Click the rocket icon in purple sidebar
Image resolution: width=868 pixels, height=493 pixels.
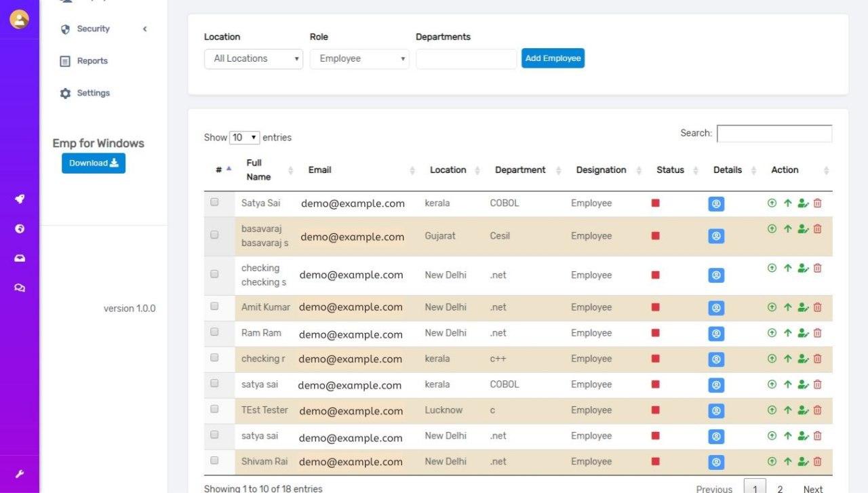[x=20, y=199]
